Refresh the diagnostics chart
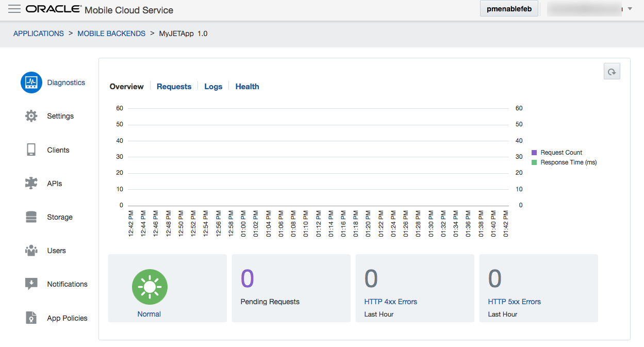 coord(612,72)
